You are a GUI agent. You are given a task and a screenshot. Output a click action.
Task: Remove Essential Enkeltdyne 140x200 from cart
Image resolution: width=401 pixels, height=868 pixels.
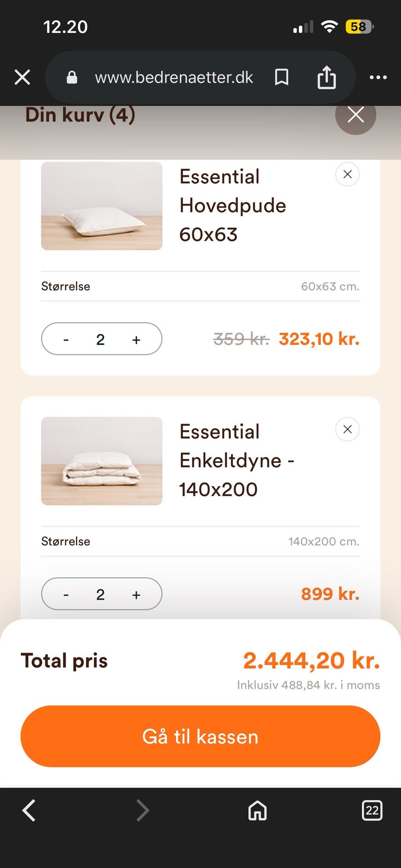pyautogui.click(x=347, y=429)
